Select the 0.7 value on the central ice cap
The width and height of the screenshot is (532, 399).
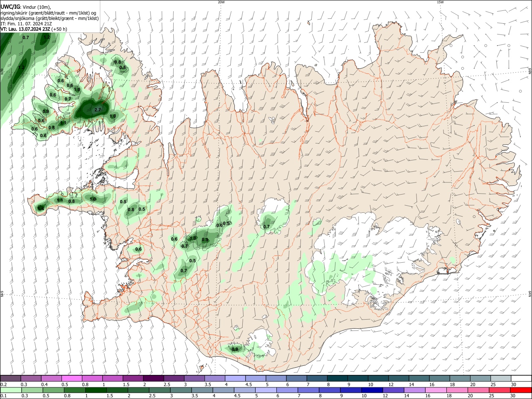point(266,227)
